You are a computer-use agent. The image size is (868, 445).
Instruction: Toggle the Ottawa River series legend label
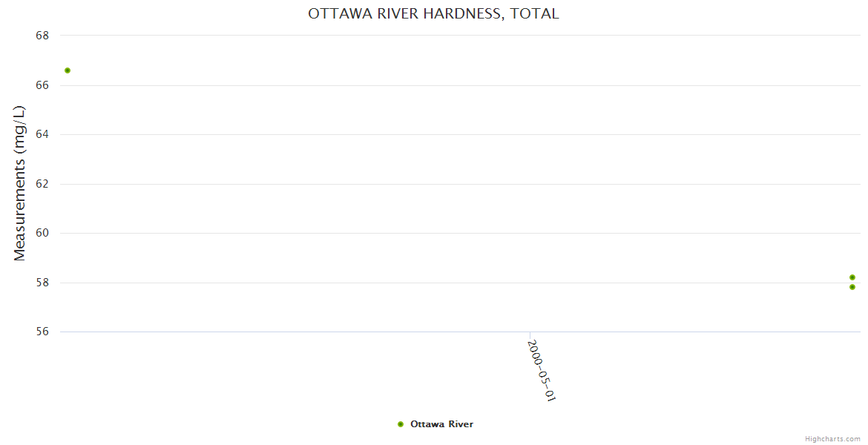tap(441, 424)
